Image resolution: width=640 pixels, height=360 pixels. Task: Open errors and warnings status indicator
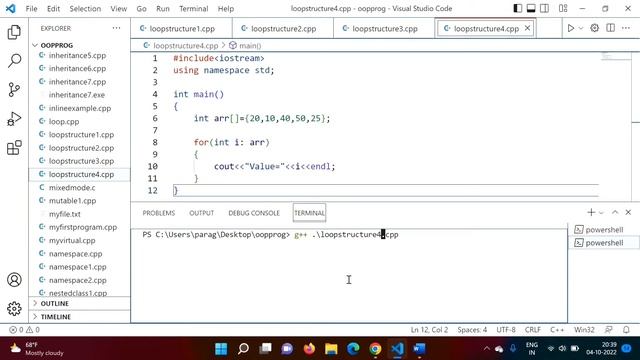[x=24, y=330]
